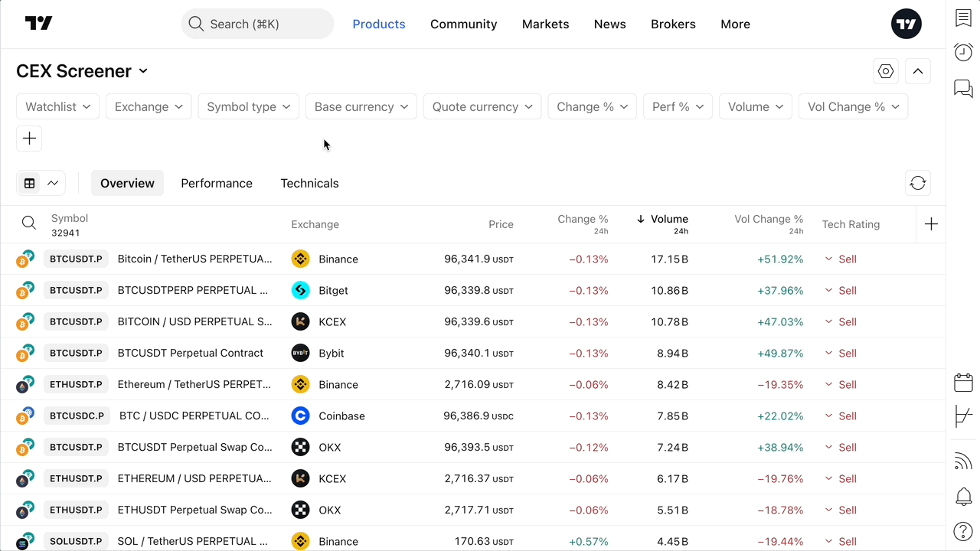Click volume cell 17.15 B
980x551 pixels.
[669, 259]
